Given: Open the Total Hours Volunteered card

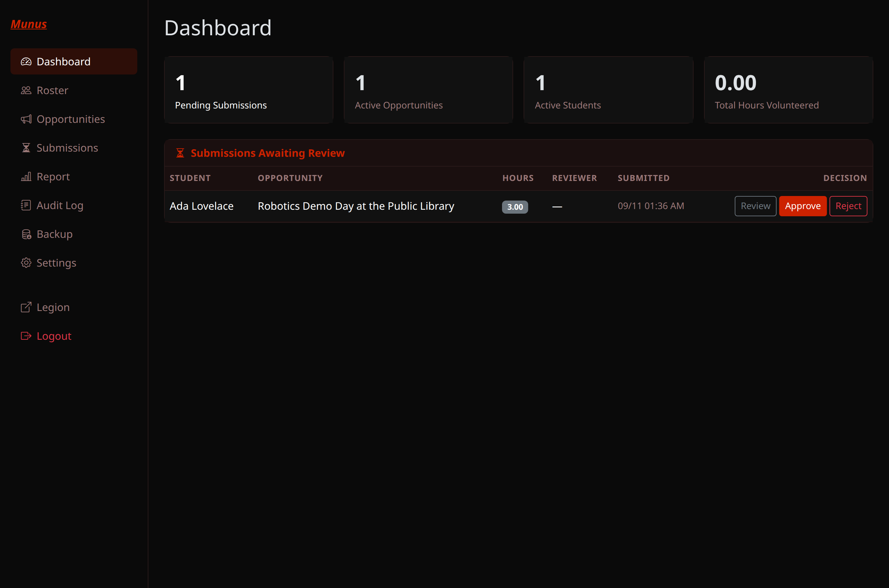Looking at the screenshot, I should pos(788,90).
